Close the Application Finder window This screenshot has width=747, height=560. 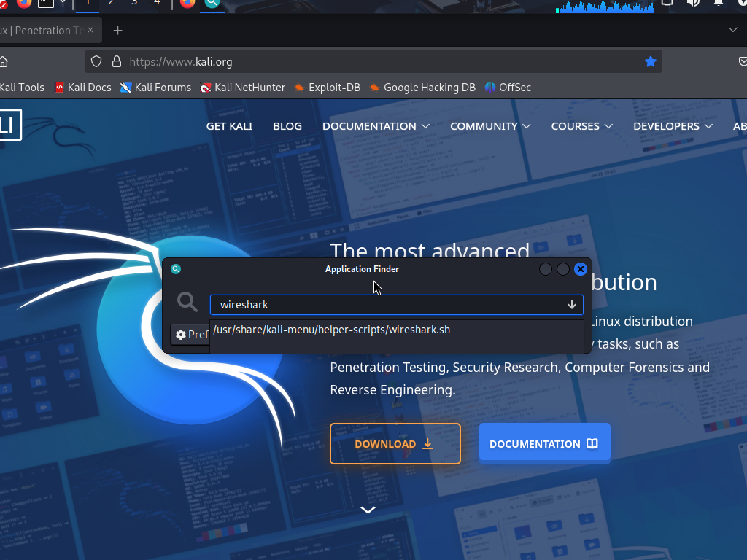580,269
